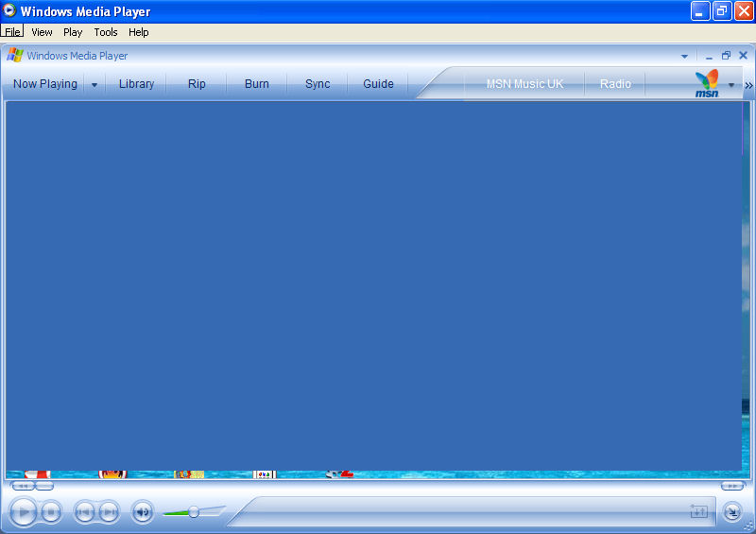Close the inner player frame with the X

pos(744,56)
